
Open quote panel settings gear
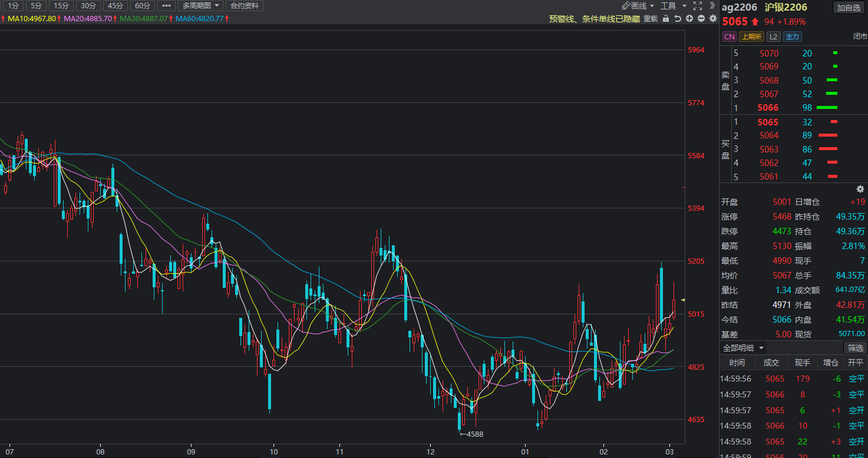coord(860,189)
